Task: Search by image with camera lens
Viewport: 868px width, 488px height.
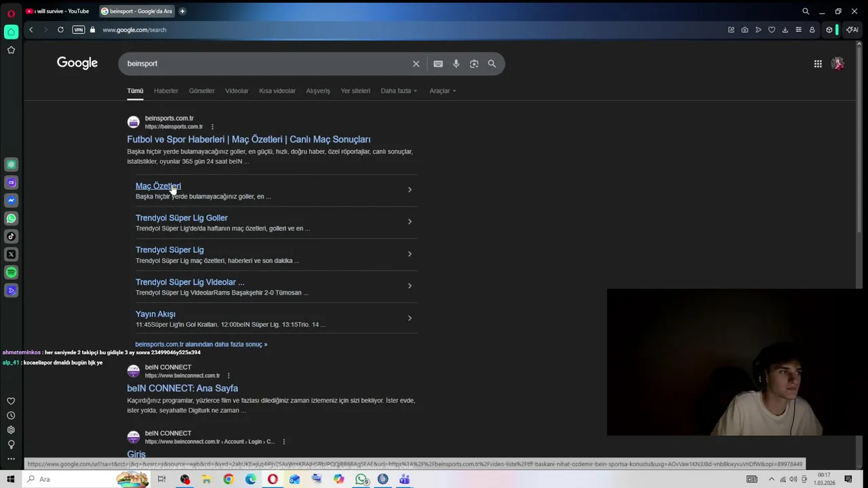Action: pyautogui.click(x=474, y=64)
